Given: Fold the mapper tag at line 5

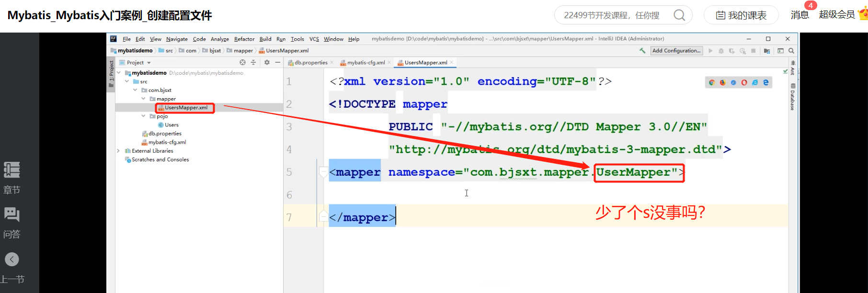Looking at the screenshot, I should (323, 172).
